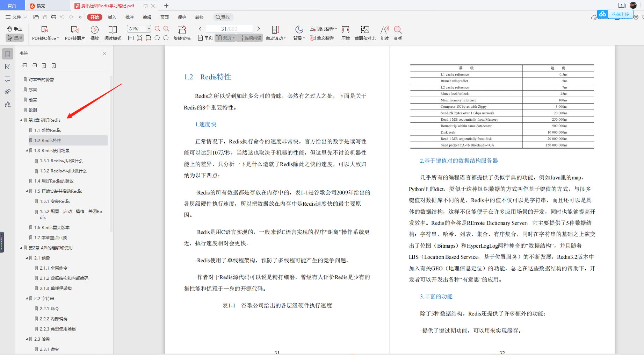Toggle 双页 double page view
644x355 pixels.
pyautogui.click(x=225, y=38)
